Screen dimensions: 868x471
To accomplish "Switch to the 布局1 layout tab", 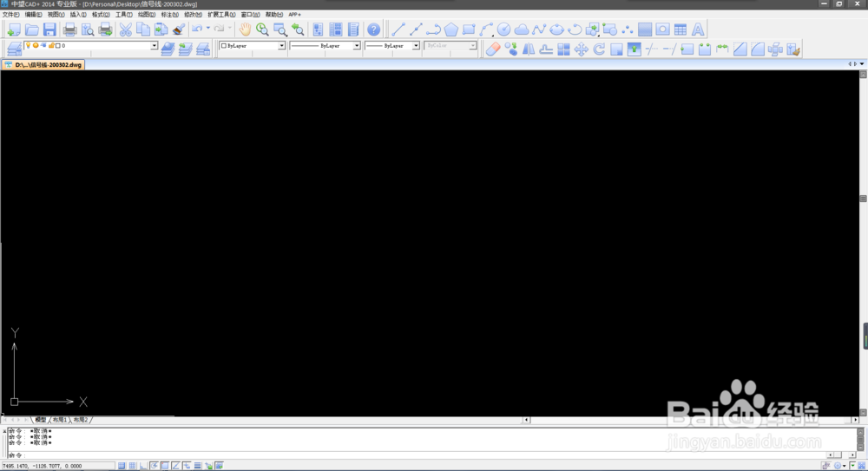I will pos(60,420).
